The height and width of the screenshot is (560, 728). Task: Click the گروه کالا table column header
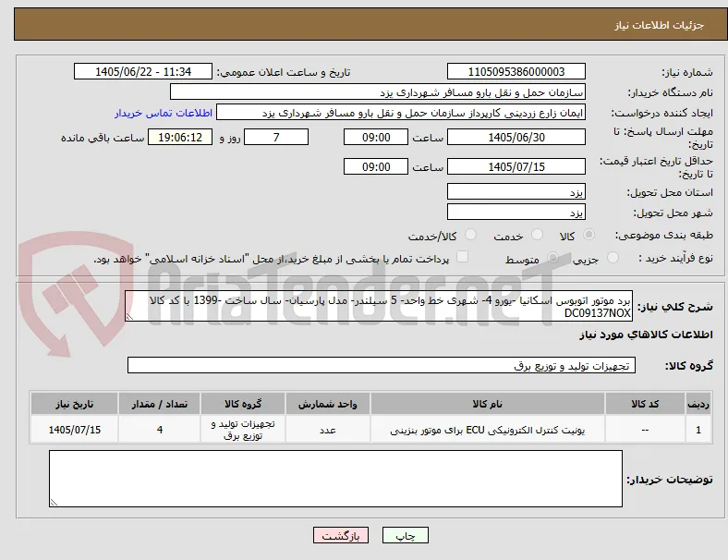tap(243, 404)
